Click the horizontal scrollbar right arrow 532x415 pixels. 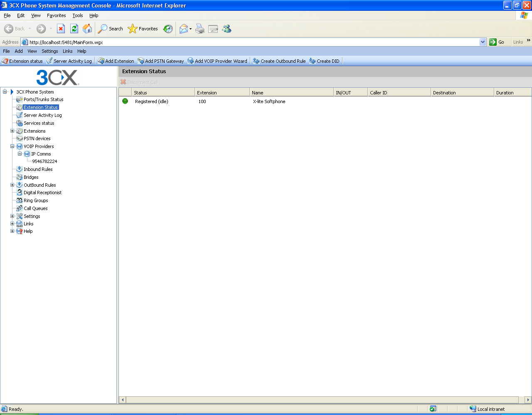(528, 400)
